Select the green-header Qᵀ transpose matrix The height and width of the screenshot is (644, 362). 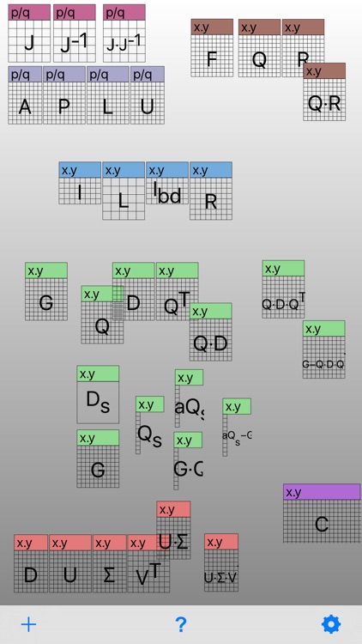tap(177, 292)
